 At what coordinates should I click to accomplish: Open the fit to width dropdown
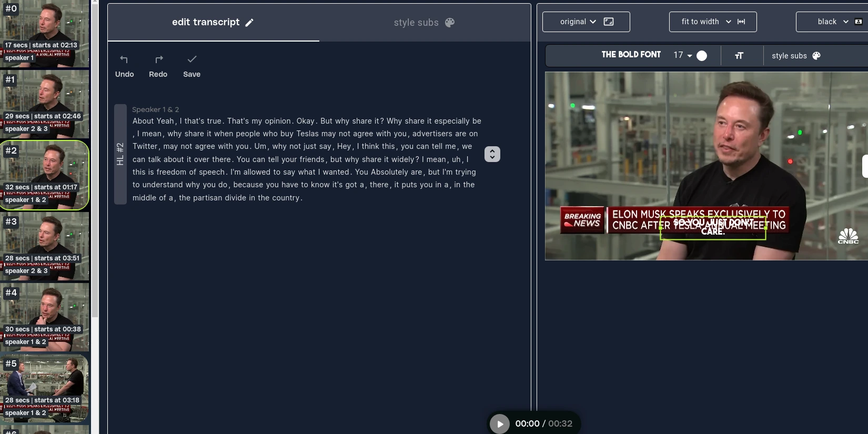pyautogui.click(x=713, y=22)
